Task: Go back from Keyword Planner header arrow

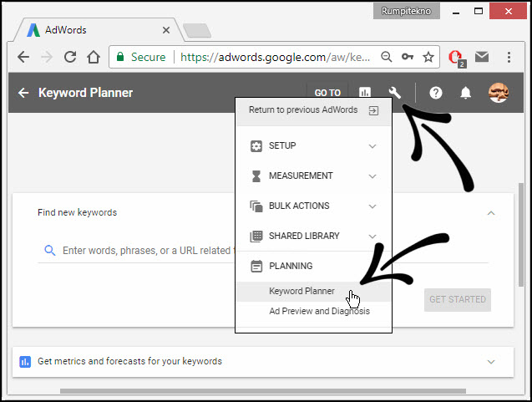Action: [23, 93]
